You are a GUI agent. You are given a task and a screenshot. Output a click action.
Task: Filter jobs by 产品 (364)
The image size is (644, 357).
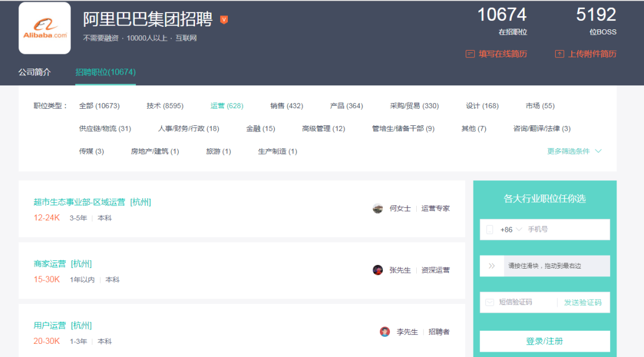[x=346, y=106]
